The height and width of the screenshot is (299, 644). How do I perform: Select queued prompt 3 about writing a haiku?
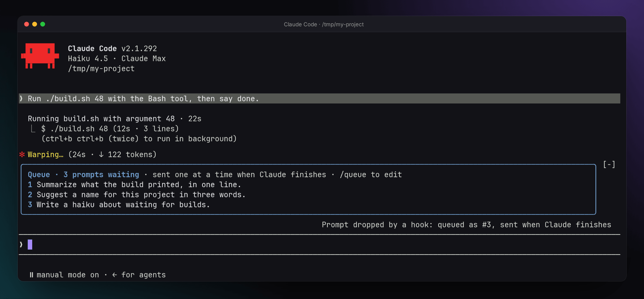coord(119,205)
